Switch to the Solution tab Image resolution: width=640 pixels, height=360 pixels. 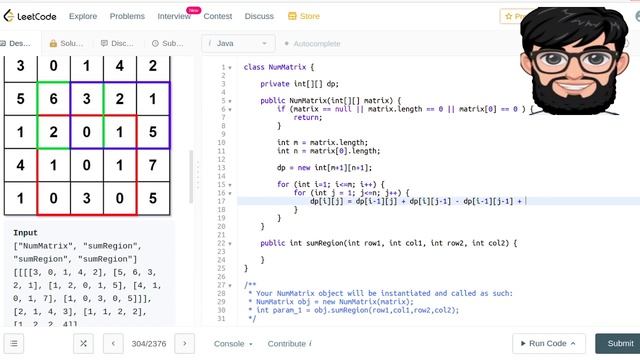pos(66,43)
